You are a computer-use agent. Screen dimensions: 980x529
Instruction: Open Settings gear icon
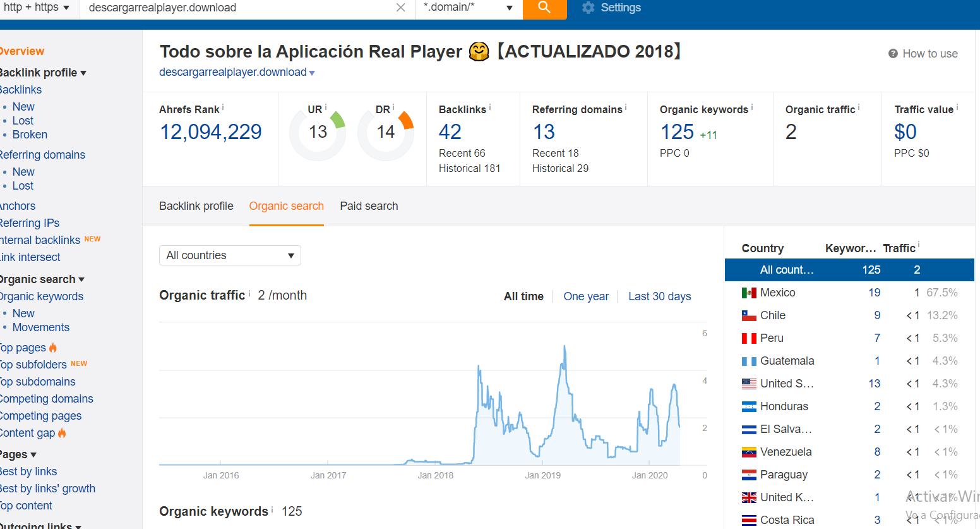(589, 8)
